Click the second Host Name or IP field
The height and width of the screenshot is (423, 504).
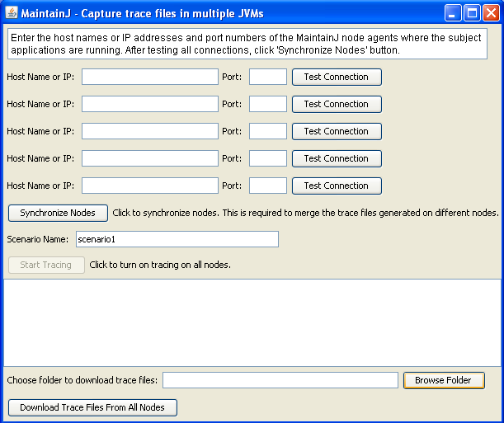(149, 104)
